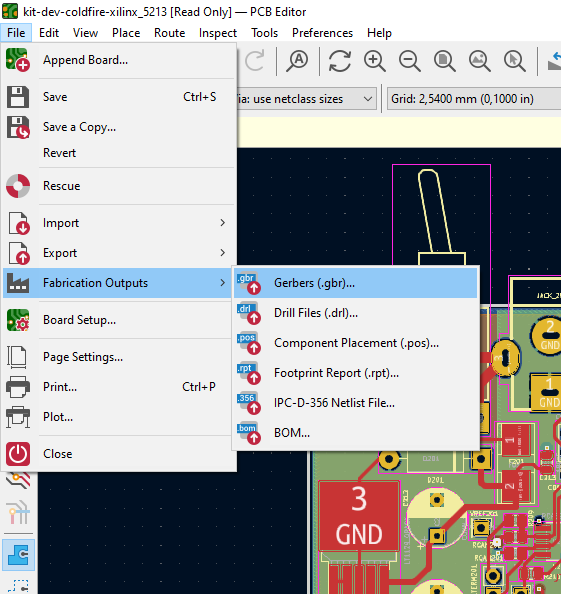Click the Export document icon
Image resolution: width=561 pixels, height=594 pixels.
(19, 253)
